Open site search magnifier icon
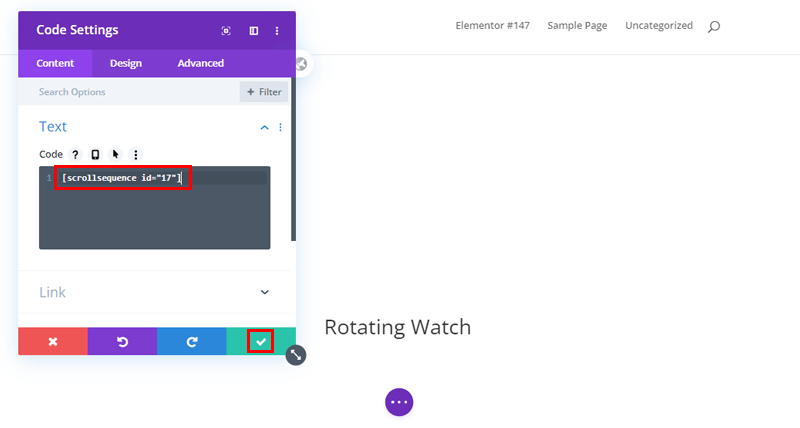This screenshot has width=800, height=428. point(714,27)
